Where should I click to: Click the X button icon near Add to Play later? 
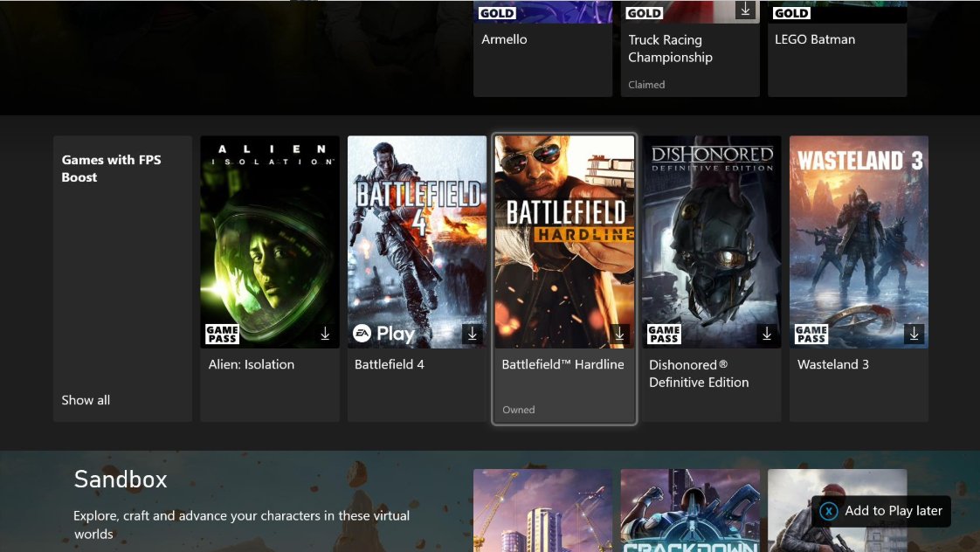[829, 511]
